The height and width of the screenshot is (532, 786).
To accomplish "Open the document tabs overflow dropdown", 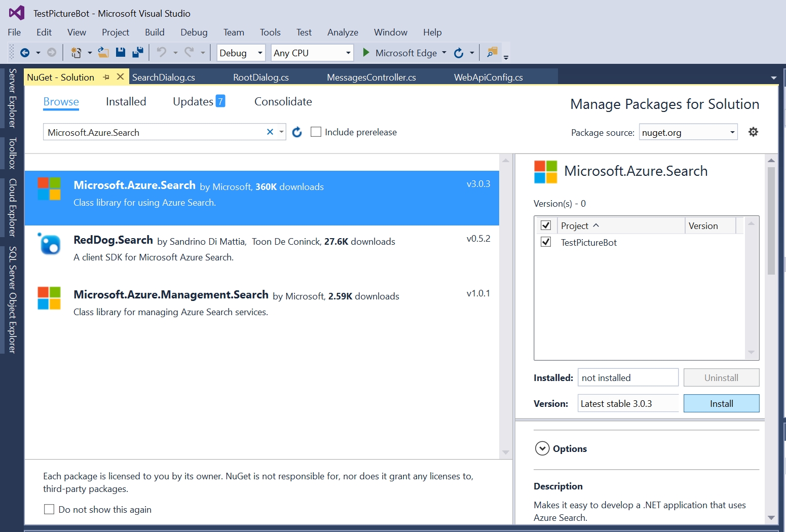I will 773,78.
